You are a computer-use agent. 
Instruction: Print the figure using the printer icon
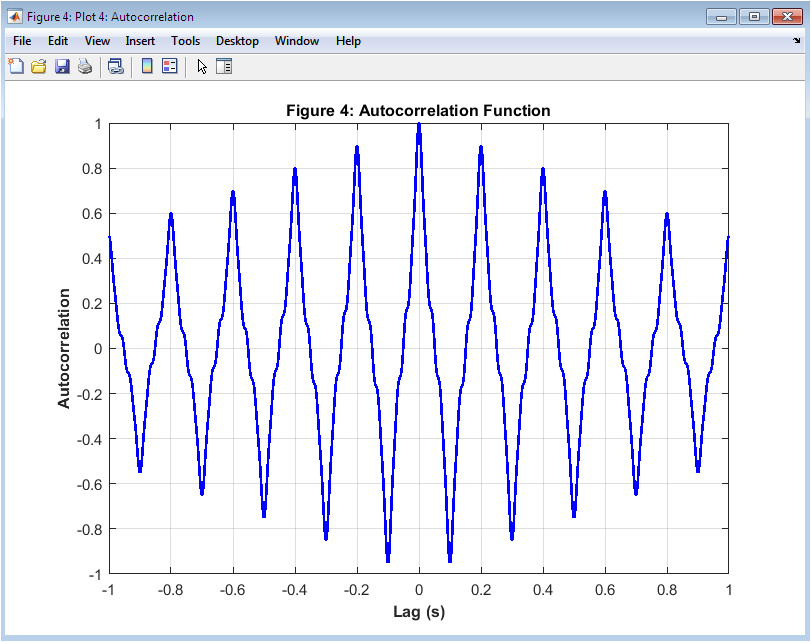coord(85,66)
